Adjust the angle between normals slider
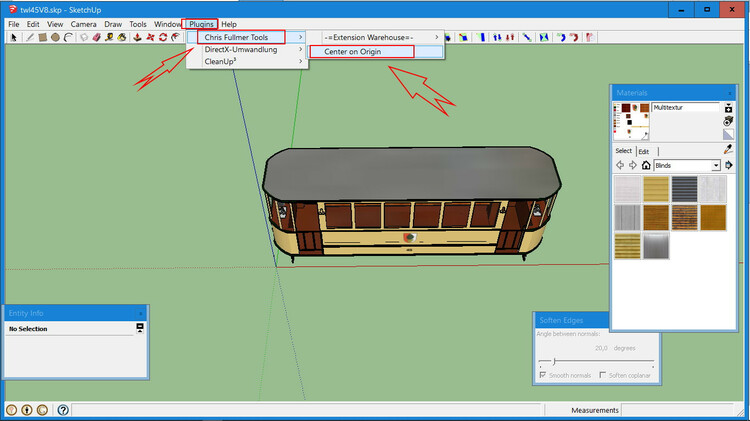 (x=554, y=361)
